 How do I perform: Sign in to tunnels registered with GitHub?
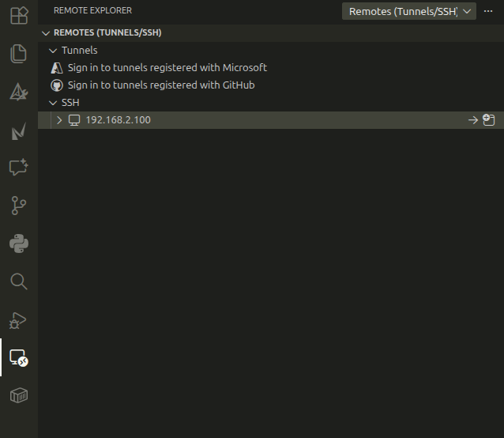coord(160,85)
